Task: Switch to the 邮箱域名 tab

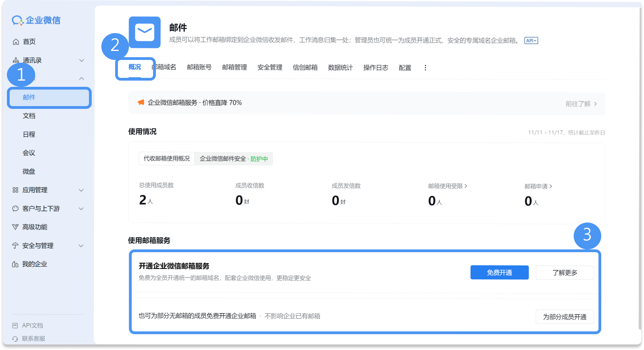Action: point(164,67)
